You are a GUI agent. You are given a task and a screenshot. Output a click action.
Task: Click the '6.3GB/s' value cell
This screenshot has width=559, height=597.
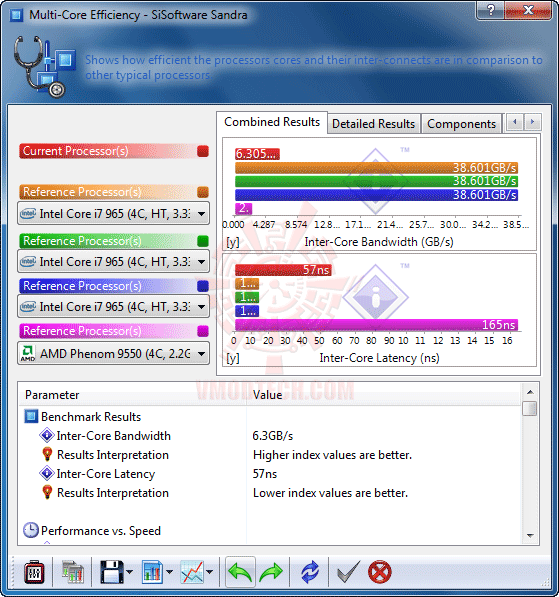(273, 436)
